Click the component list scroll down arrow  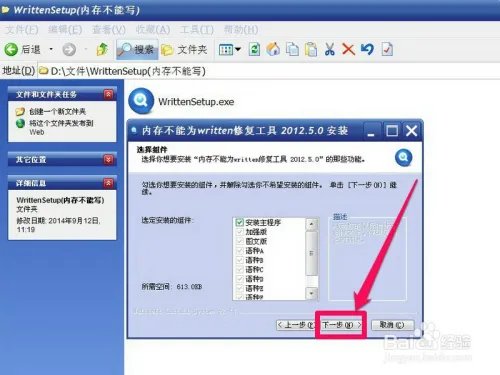[x=311, y=293]
